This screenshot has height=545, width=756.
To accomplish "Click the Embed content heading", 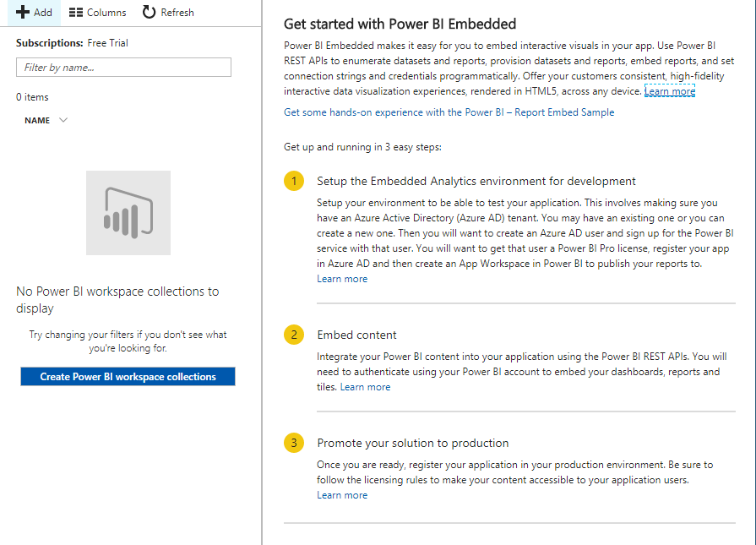I will click(x=356, y=335).
